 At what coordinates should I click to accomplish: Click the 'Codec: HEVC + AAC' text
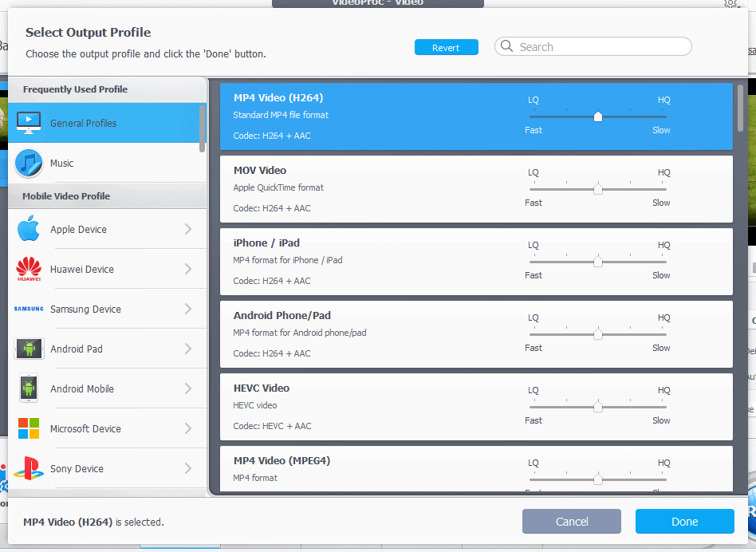click(x=273, y=426)
